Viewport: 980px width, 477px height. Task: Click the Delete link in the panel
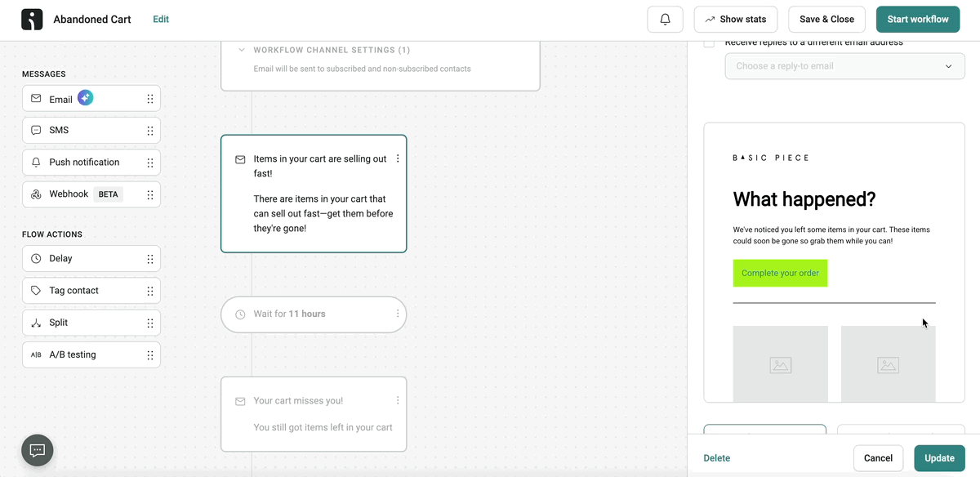(x=716, y=458)
